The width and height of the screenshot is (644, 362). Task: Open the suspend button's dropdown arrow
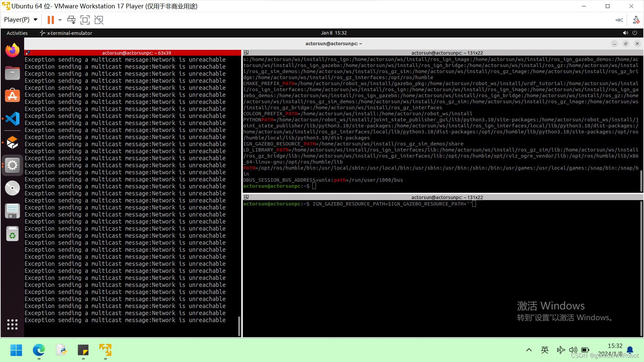tap(59, 20)
